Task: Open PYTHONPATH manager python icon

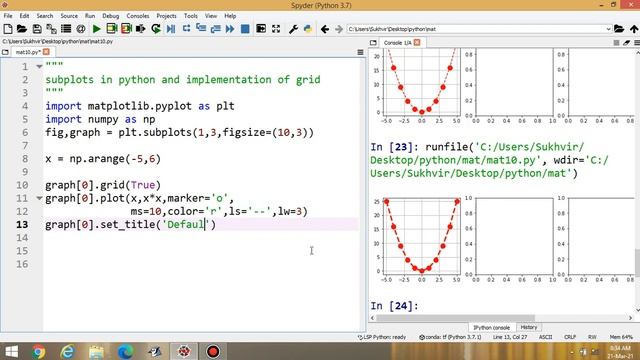Action: click(308, 29)
